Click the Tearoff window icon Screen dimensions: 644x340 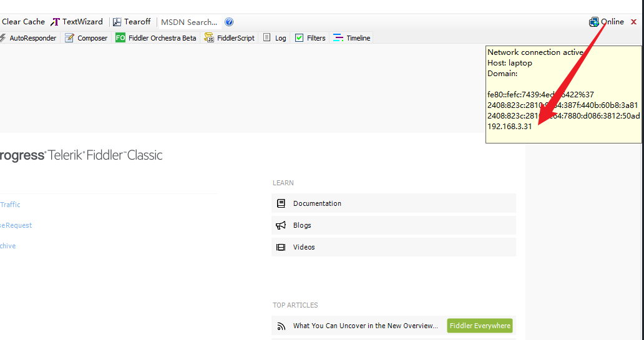pyautogui.click(x=117, y=22)
